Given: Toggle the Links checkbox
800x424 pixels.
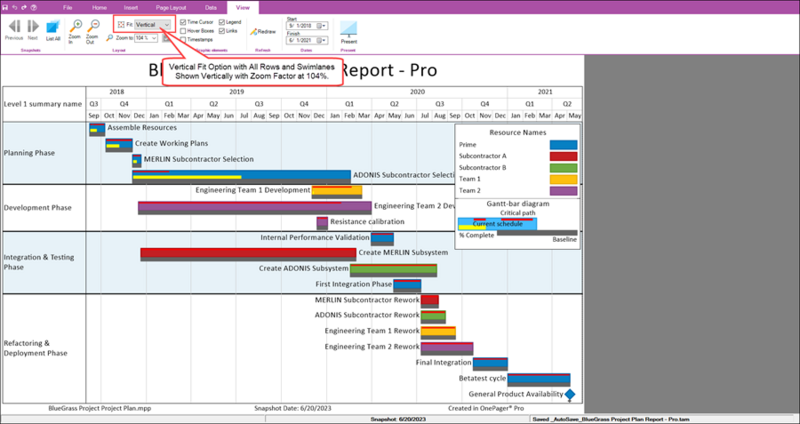Looking at the screenshot, I should tap(222, 31).
